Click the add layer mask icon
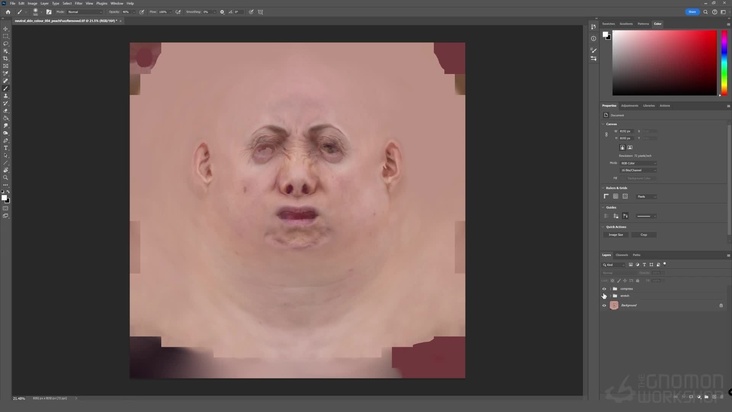The image size is (732, 412). [691, 397]
